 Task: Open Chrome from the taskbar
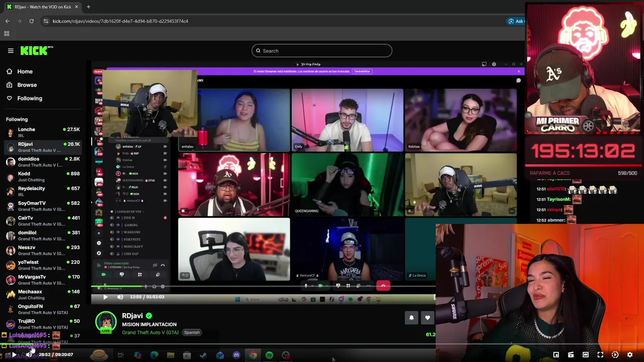pyautogui.click(x=253, y=355)
